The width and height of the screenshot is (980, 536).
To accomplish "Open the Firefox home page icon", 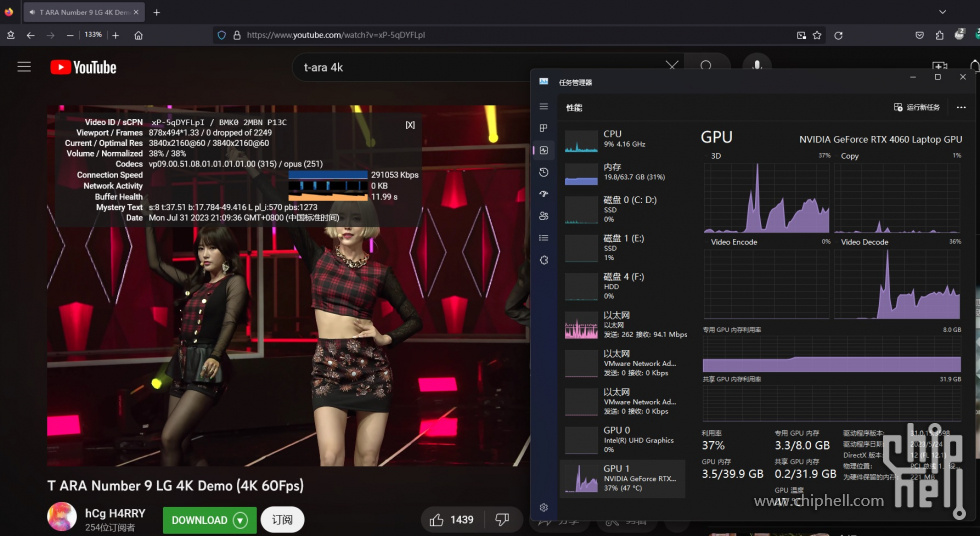I will tap(139, 36).
